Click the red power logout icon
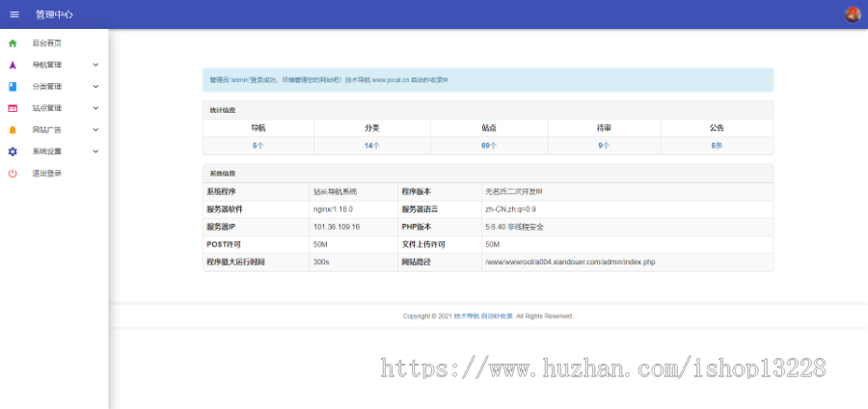Image resolution: width=868 pixels, height=409 pixels. tap(13, 174)
